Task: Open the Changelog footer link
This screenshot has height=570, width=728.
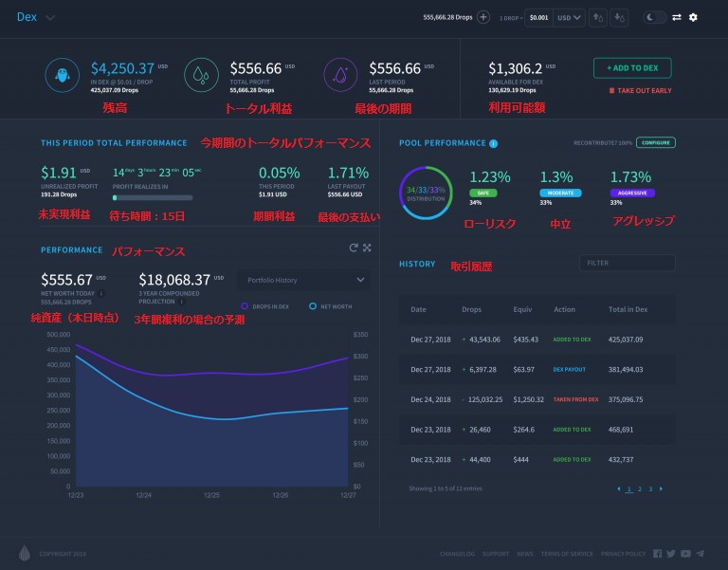Action: point(456,554)
